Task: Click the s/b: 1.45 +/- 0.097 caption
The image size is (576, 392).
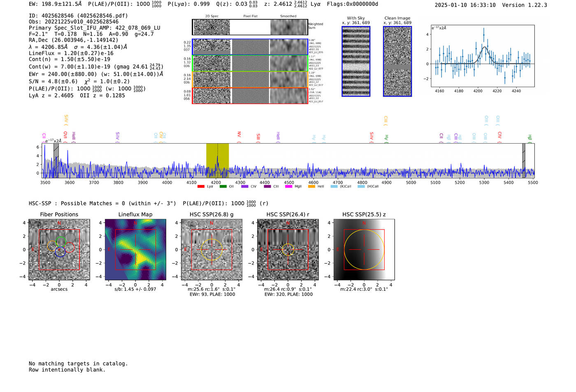Action: point(135,289)
